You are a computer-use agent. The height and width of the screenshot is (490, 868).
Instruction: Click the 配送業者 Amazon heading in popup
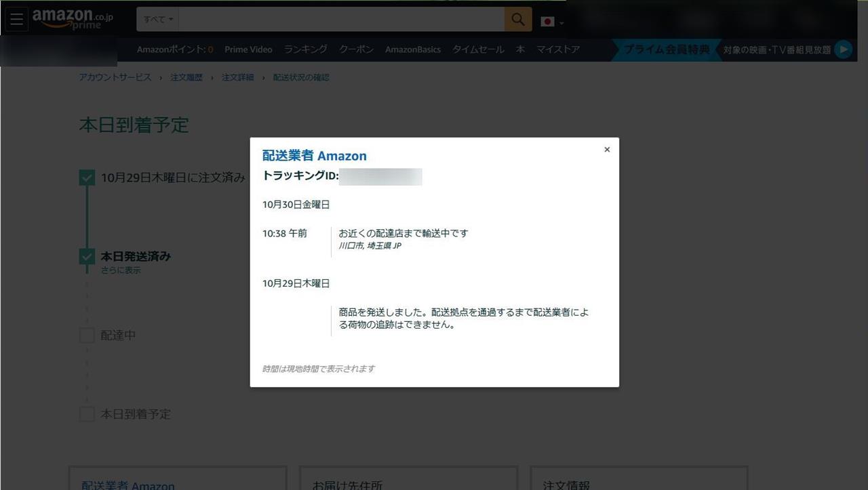pos(315,156)
